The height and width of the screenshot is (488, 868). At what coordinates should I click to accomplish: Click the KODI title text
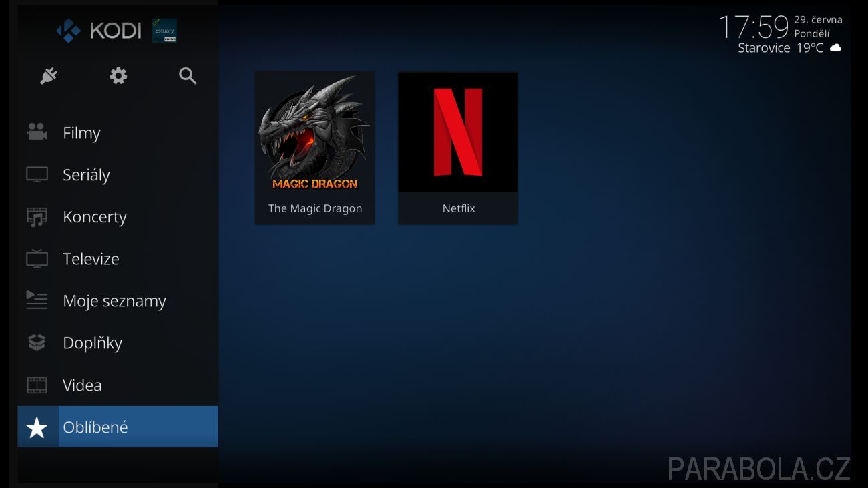tap(116, 31)
